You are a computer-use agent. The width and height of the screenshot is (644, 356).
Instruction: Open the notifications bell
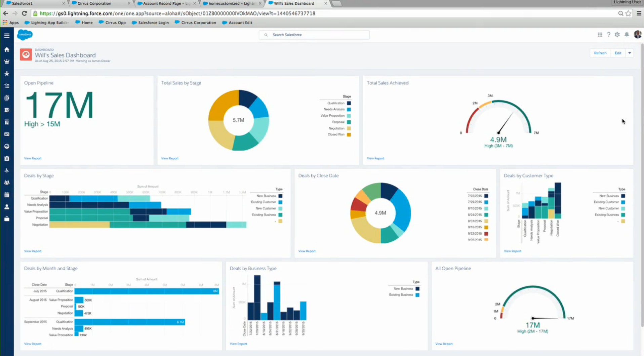tap(627, 35)
